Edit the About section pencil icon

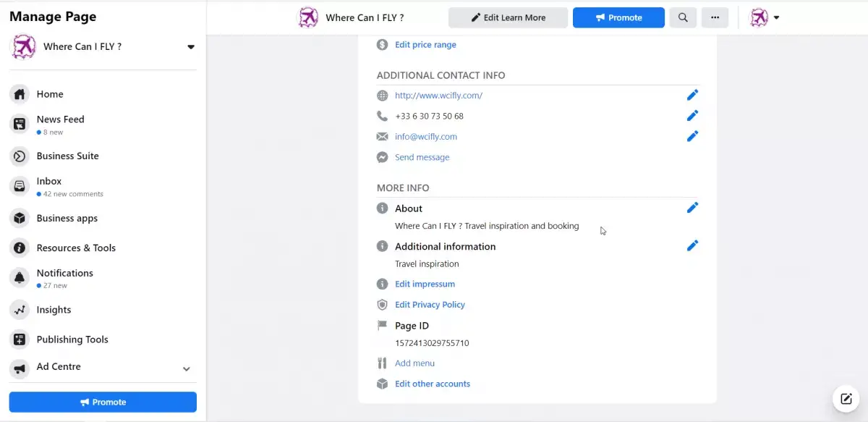pos(692,208)
